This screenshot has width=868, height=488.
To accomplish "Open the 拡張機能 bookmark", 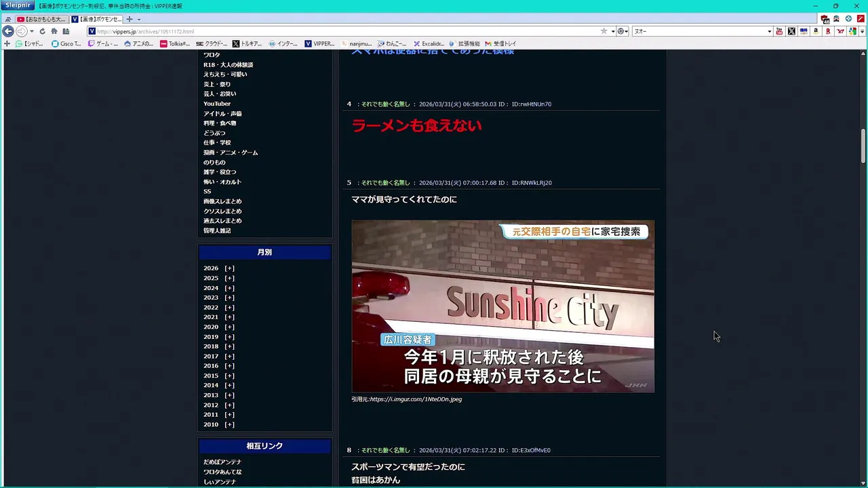I will 464,43.
